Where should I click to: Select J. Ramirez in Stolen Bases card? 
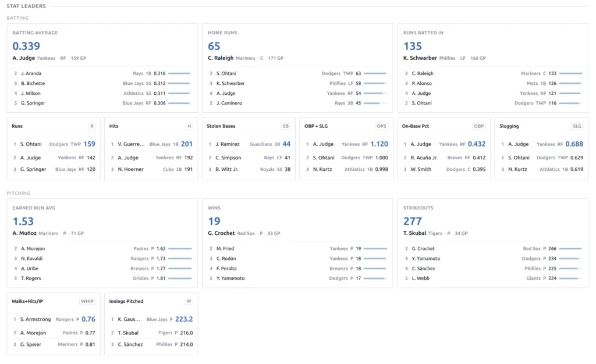pyautogui.click(x=228, y=144)
